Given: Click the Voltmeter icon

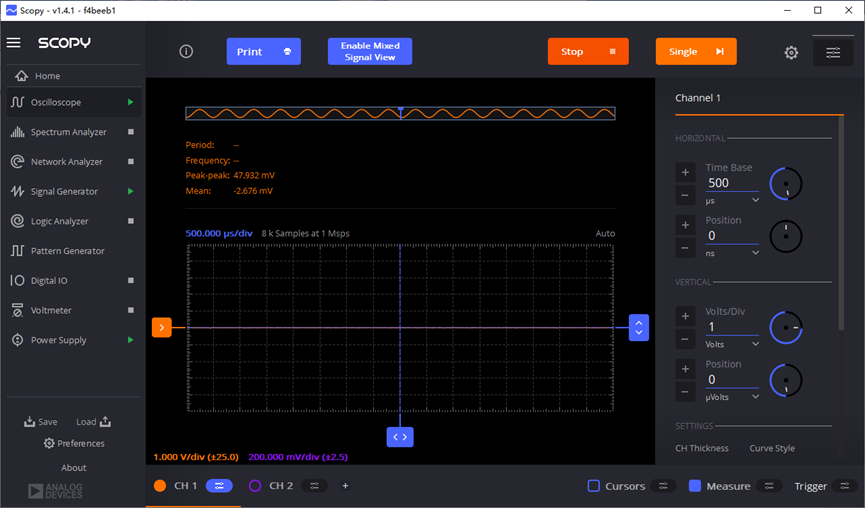Looking at the screenshot, I should pyautogui.click(x=17, y=310).
